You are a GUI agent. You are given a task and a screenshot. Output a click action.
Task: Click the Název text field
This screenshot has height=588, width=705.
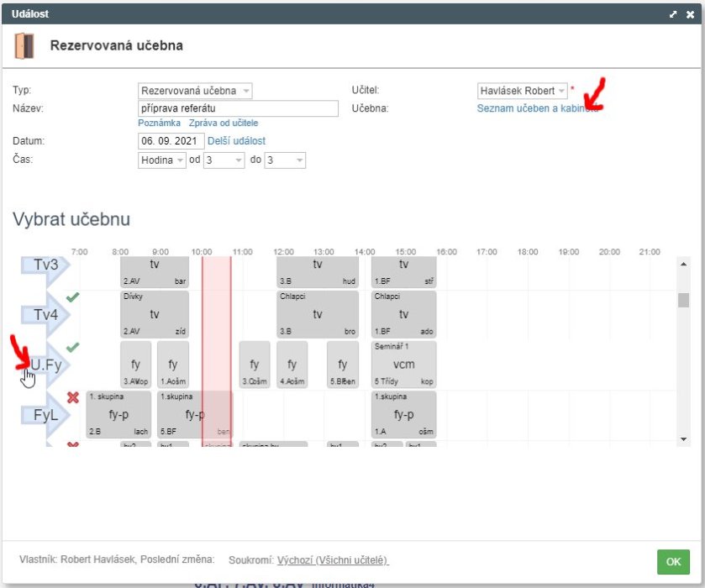tap(238, 108)
